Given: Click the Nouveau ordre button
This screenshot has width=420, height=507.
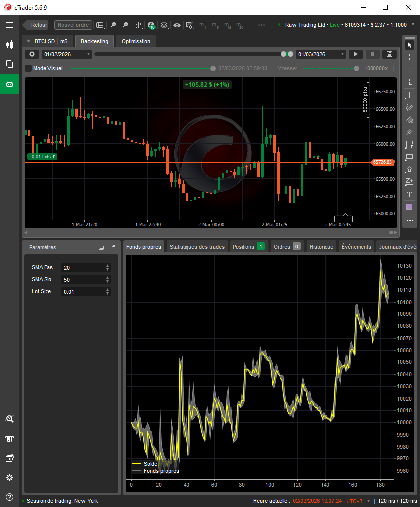Looking at the screenshot, I should (x=73, y=25).
